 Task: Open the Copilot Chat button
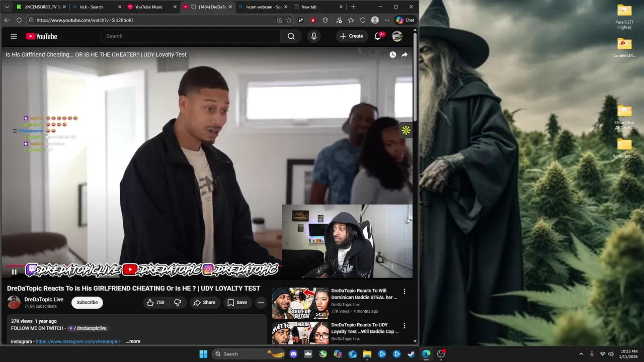[405, 20]
